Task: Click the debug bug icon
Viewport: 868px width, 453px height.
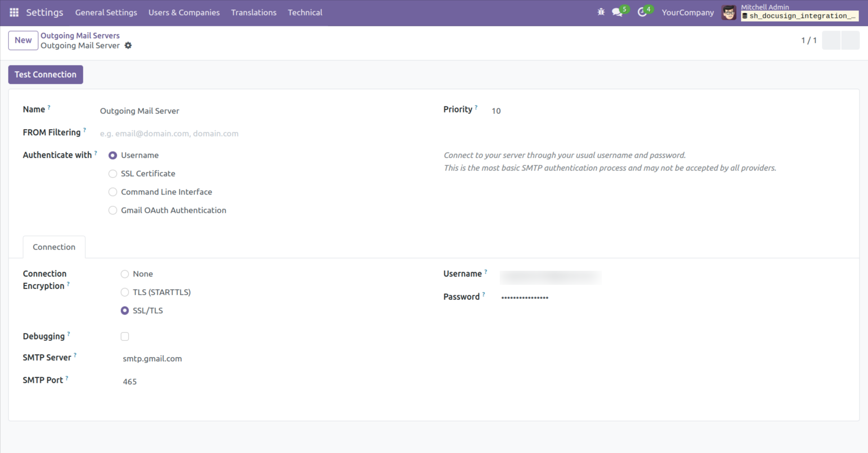Action: (601, 12)
